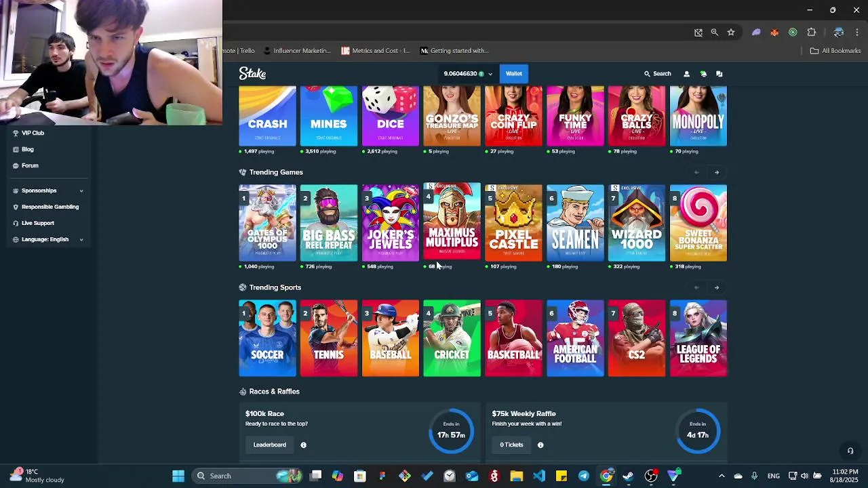Image resolution: width=868 pixels, height=488 pixels.
Task: Open Getting started with bookmark
Action: pos(454,51)
